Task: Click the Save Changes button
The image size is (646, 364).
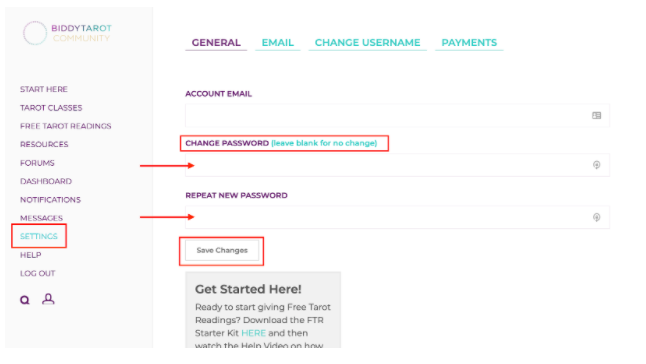Action: (x=222, y=250)
